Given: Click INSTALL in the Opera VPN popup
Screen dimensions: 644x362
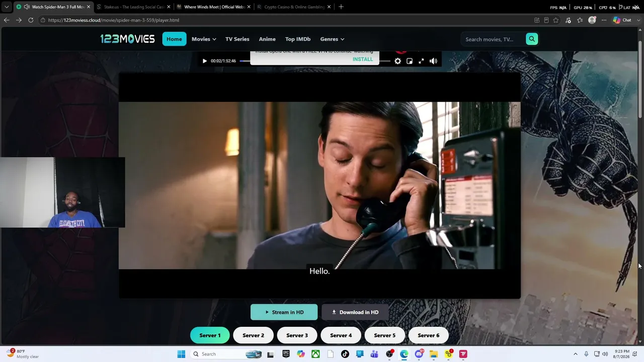Looking at the screenshot, I should coord(363,59).
